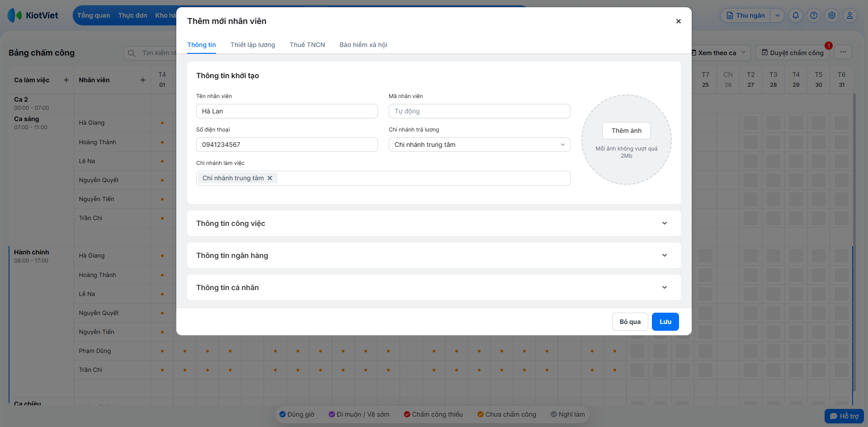This screenshot has height=427, width=868.
Task: Open Hỗ trợ support chat
Action: 844,416
